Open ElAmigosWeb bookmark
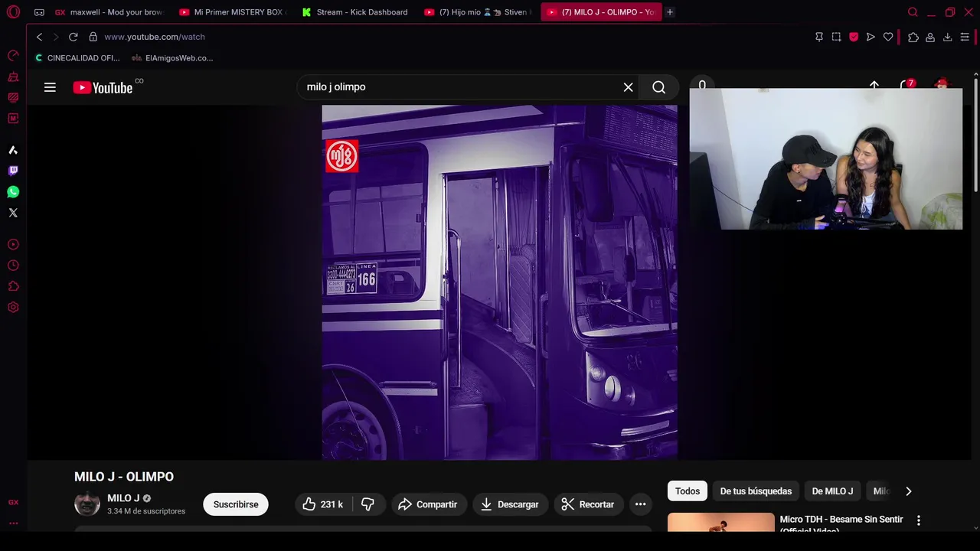This screenshot has width=980, height=551. (x=172, y=58)
